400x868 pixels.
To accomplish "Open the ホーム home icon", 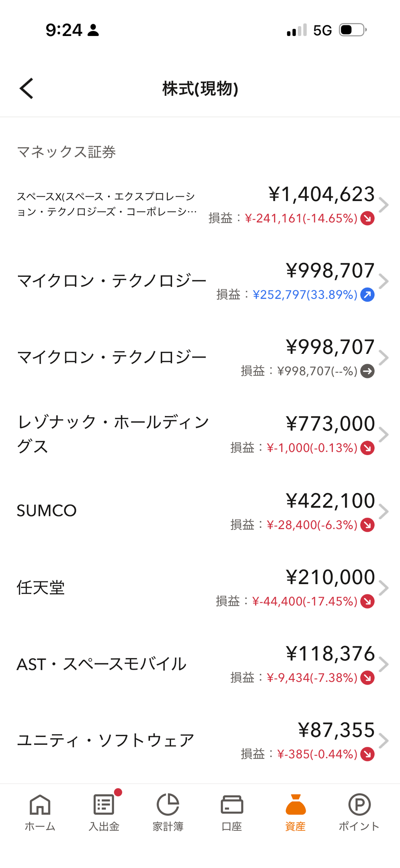I will 40,805.
